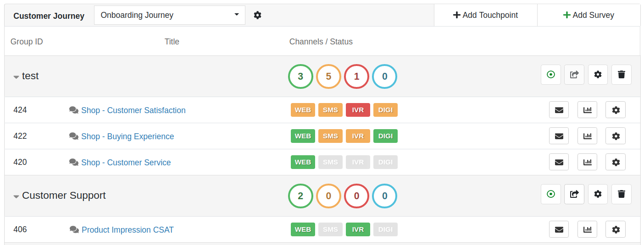Collapse the Customer Support group
Image resolution: width=644 pixels, height=245 pixels.
16,196
